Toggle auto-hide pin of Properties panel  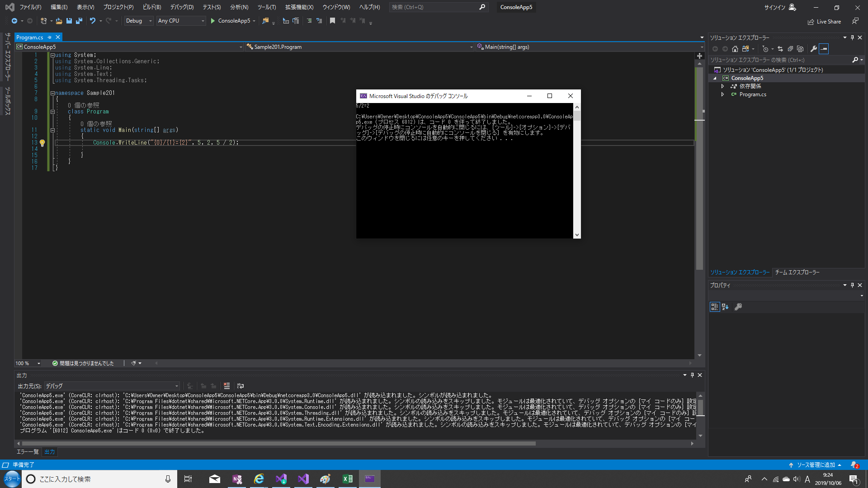pos(852,285)
